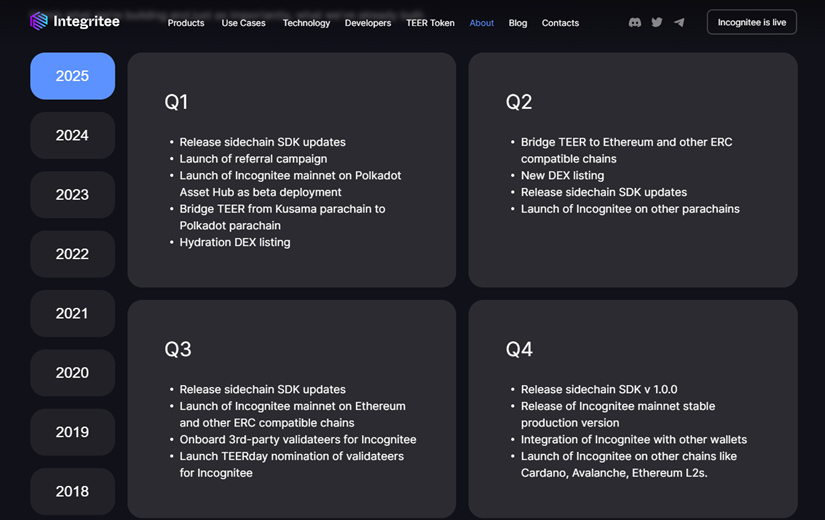Image resolution: width=825 pixels, height=520 pixels.
Task: Open the Use Cases menu
Action: pyautogui.click(x=244, y=23)
